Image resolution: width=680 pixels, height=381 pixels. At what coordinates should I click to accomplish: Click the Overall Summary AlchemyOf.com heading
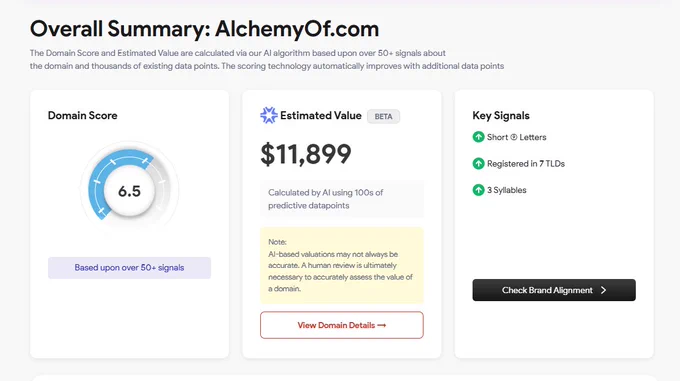(204, 29)
